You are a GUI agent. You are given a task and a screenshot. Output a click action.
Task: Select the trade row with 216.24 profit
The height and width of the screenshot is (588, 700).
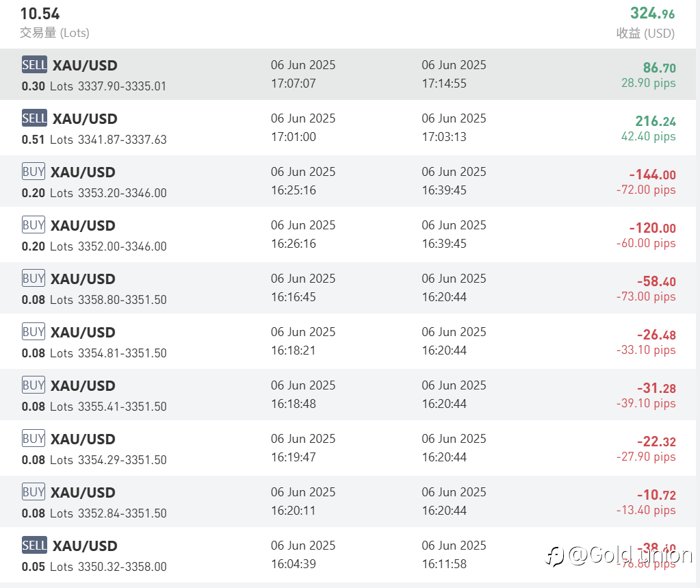tap(348, 128)
